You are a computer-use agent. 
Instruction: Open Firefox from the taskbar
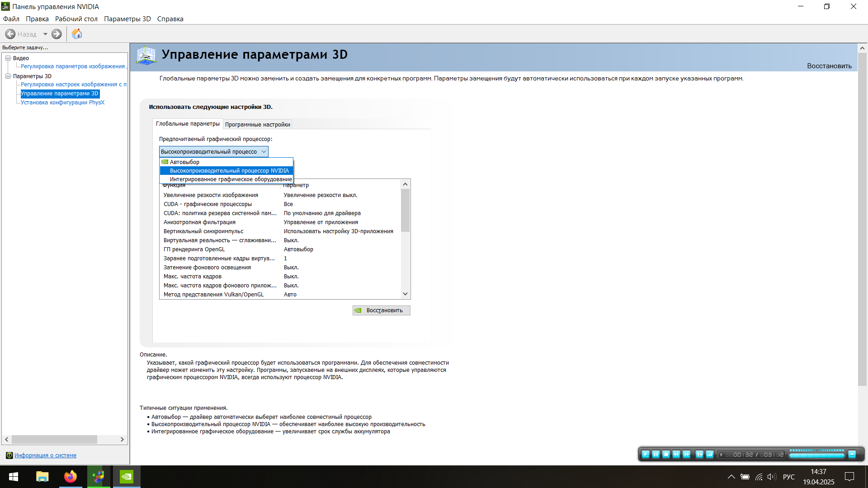tap(70, 477)
